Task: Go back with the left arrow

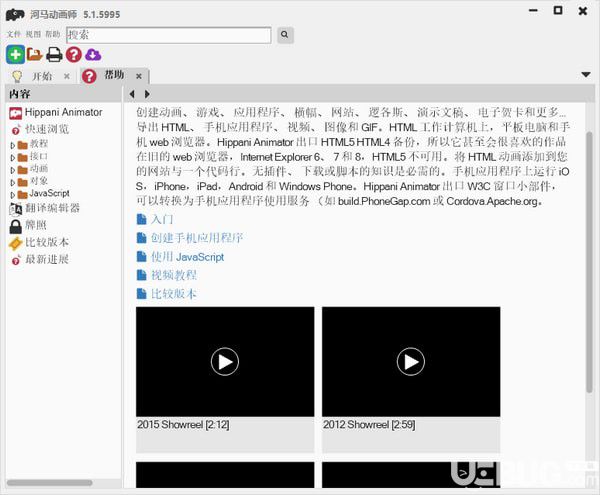Action: (x=132, y=94)
